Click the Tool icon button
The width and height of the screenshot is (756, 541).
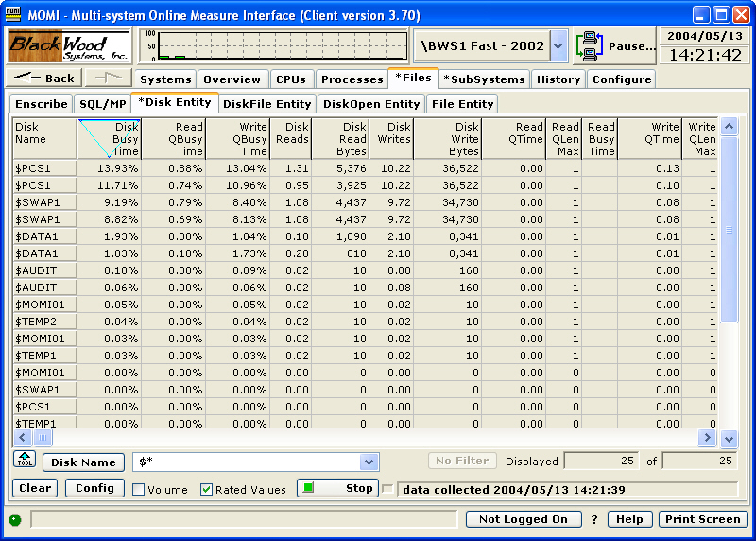click(25, 461)
